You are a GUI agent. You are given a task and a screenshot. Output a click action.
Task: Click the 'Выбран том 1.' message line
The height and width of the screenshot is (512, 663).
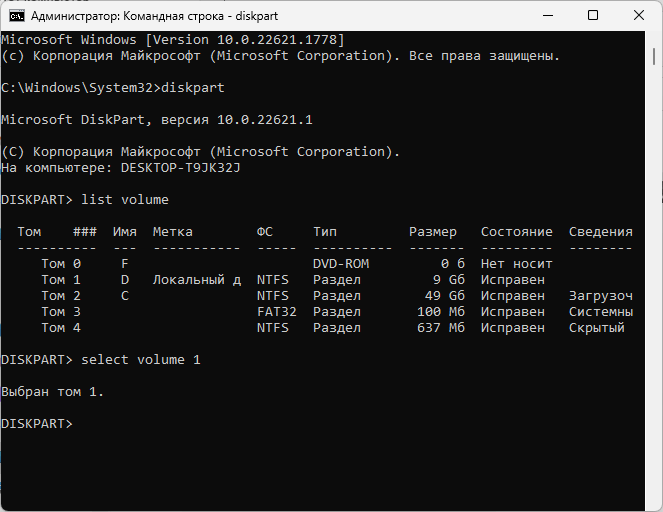click(x=53, y=392)
